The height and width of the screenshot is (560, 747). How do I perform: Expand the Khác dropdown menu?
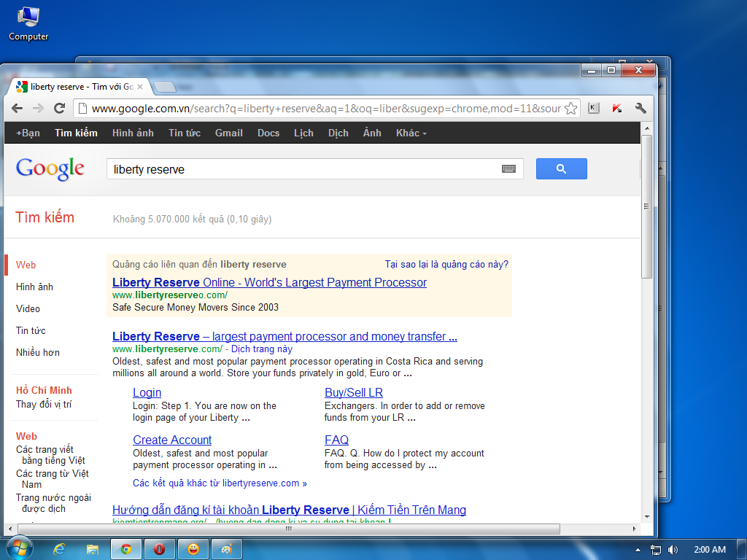pos(411,133)
